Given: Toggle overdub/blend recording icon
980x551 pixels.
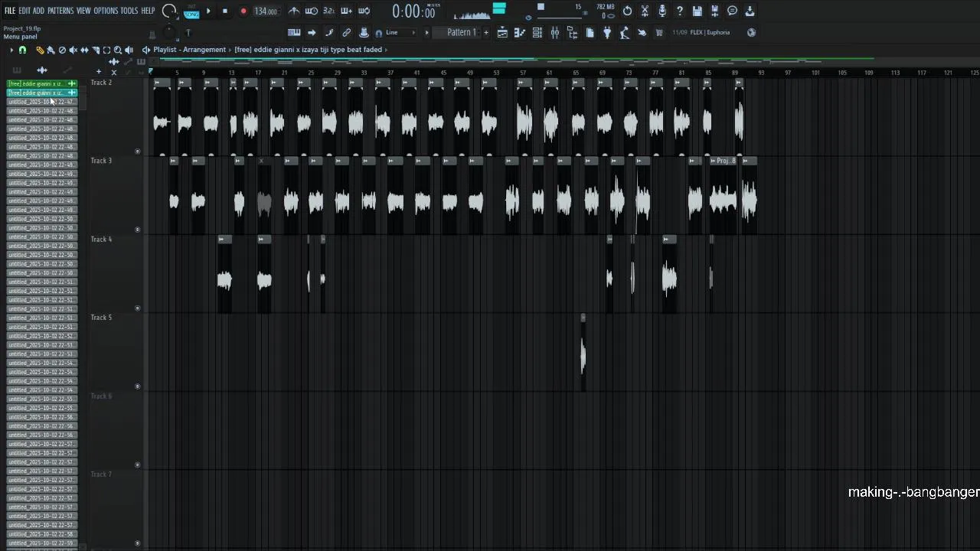Looking at the screenshot, I should tap(347, 11).
